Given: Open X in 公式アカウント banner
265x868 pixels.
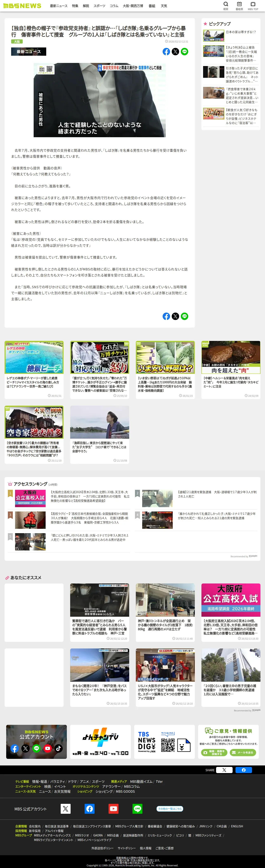Looking at the screenshot, I should [26, 748].
